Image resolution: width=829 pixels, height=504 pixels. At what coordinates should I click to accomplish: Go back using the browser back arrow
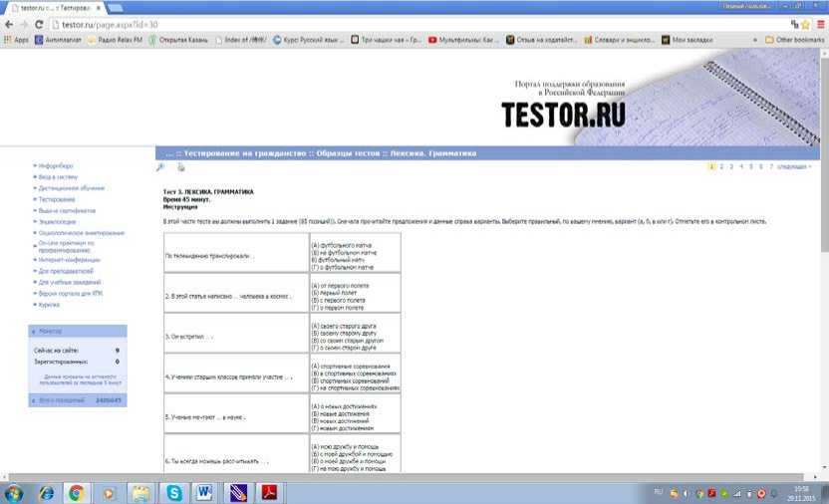pyautogui.click(x=8, y=24)
